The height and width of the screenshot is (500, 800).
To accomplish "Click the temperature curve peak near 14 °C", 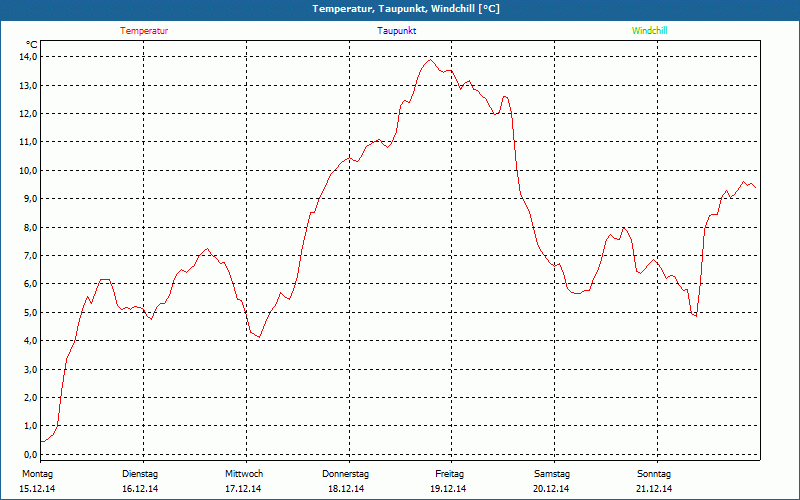I will [430, 60].
